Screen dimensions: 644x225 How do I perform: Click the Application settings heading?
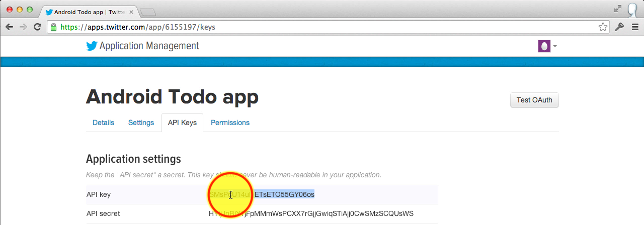point(133,159)
